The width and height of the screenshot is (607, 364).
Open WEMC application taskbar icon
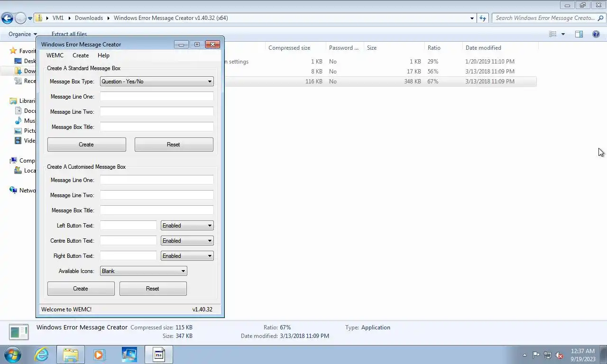159,355
